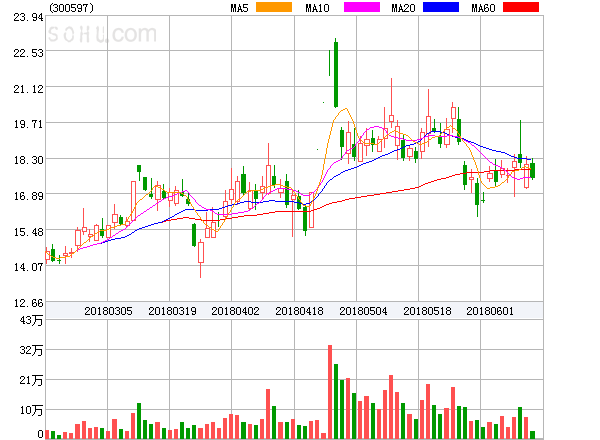
Task: Click the 16.89 price axis label
Action: pyautogui.click(x=28, y=196)
